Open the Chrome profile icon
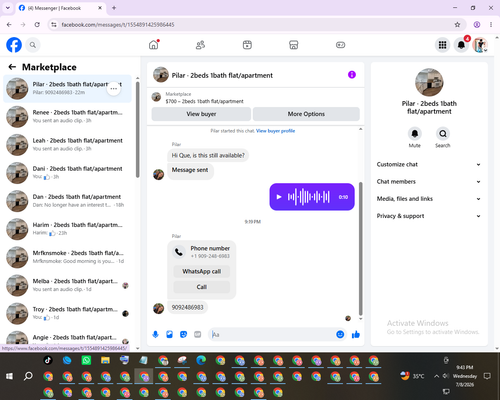This screenshot has height=400, width=500. 477,25
